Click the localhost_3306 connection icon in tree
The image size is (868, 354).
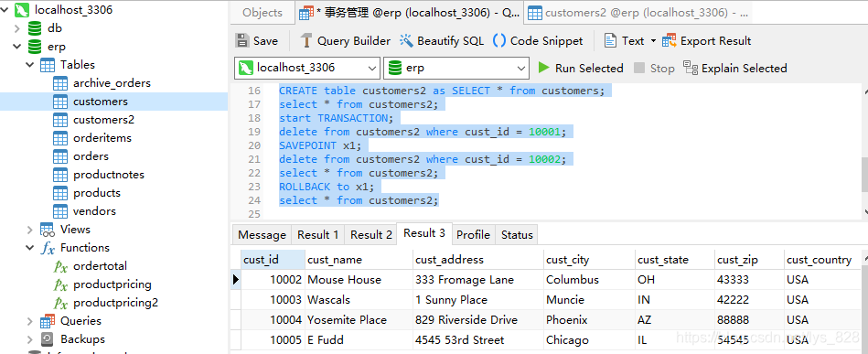click(x=22, y=9)
